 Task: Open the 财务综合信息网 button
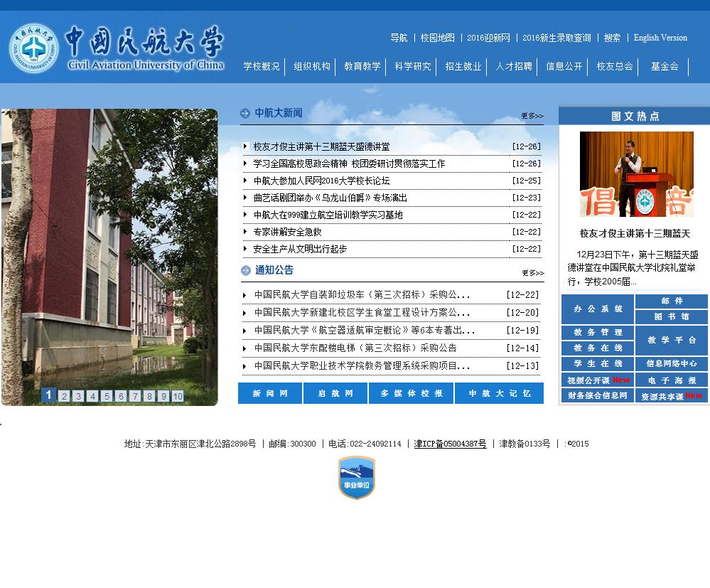tap(598, 396)
